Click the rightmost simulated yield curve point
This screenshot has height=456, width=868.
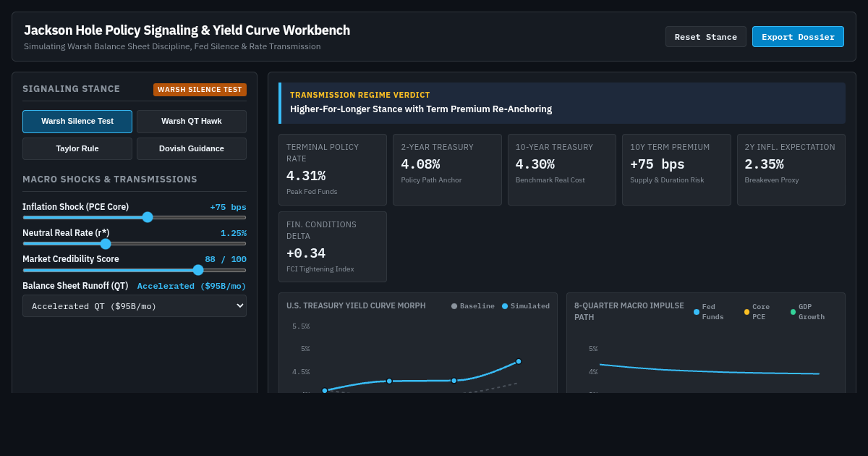[x=519, y=361]
